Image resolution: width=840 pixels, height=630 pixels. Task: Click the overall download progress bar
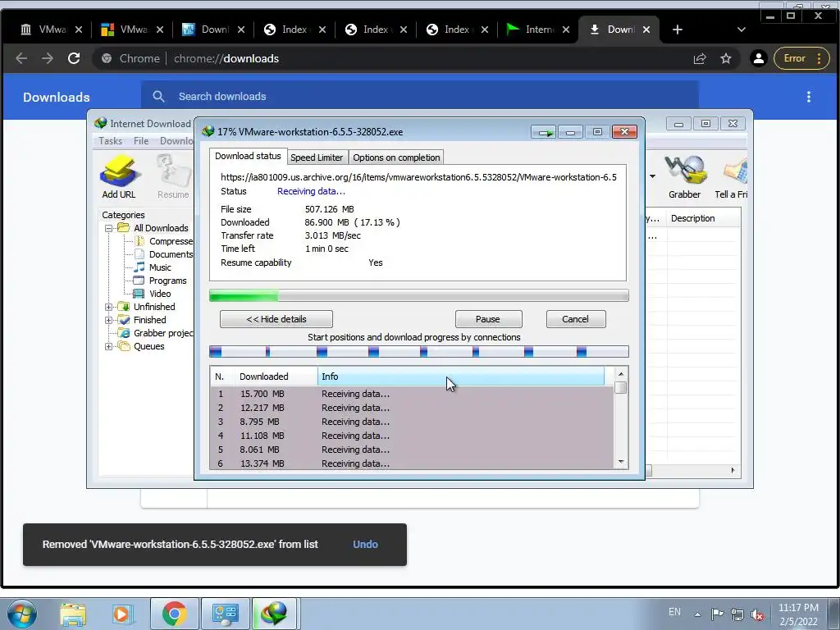coord(419,295)
